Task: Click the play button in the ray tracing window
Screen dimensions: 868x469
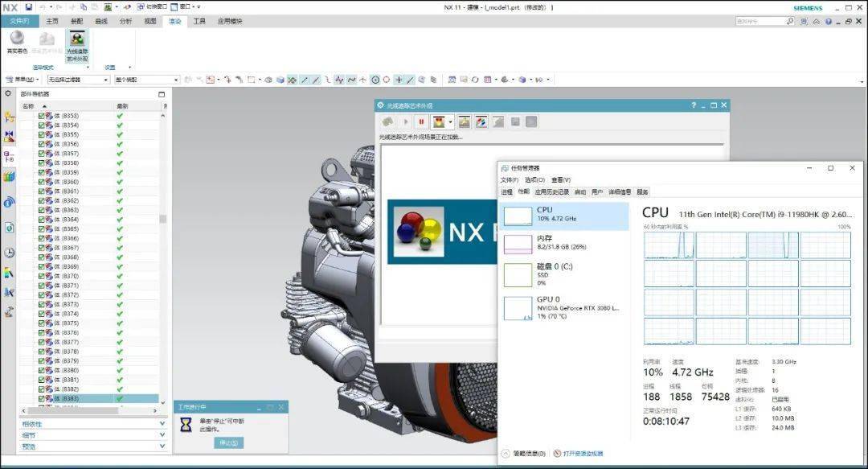Action: tap(406, 122)
